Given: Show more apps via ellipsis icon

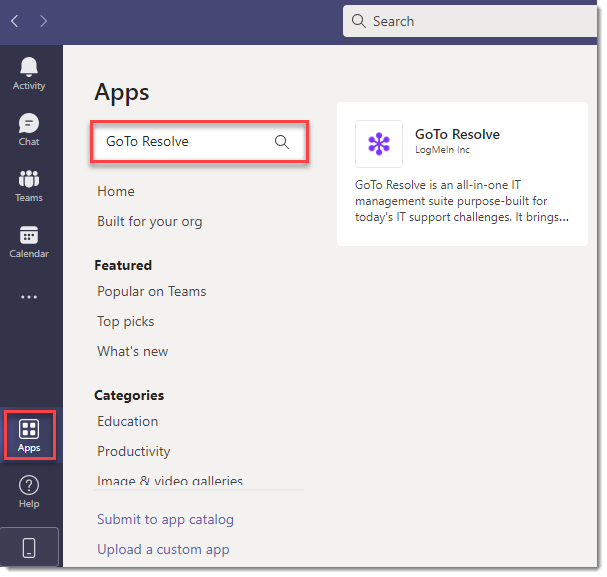Looking at the screenshot, I should pos(29,297).
